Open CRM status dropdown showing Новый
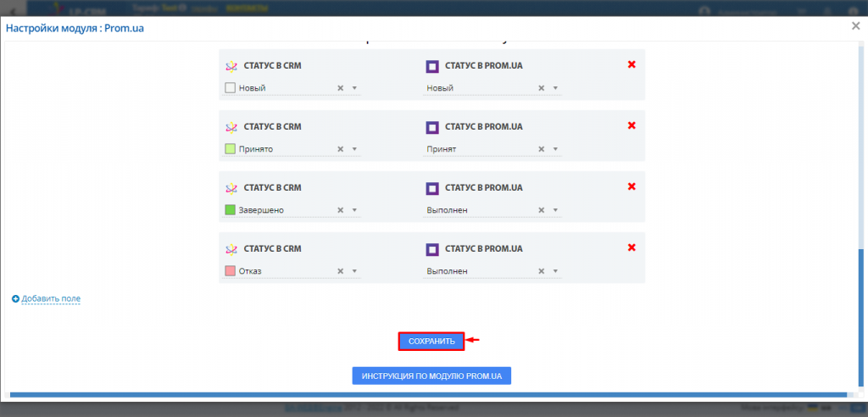The image size is (868, 417). [354, 88]
